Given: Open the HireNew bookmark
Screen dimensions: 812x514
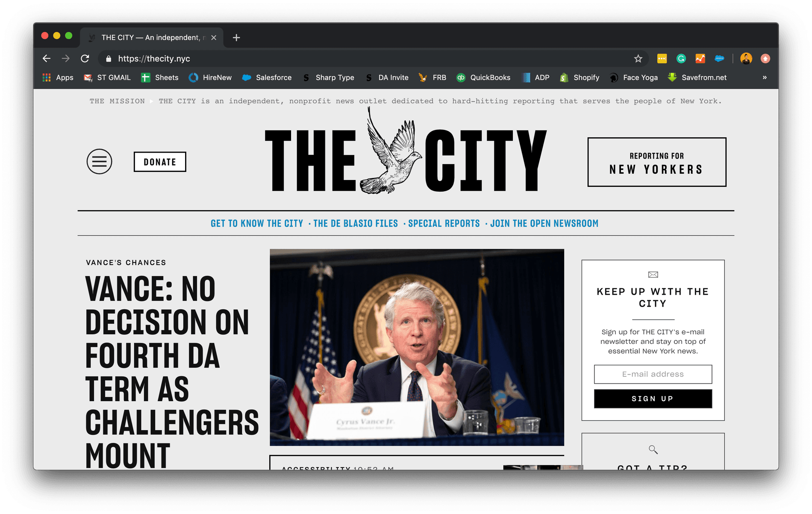Looking at the screenshot, I should pos(210,77).
